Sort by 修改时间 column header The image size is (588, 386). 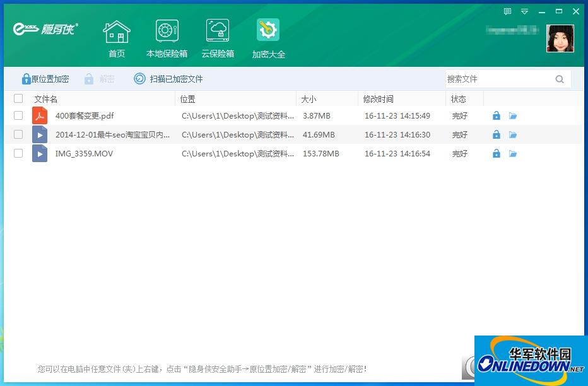pos(379,99)
